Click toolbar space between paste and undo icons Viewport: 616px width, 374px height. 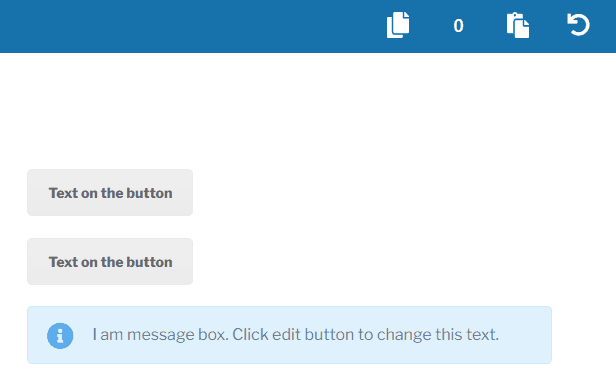tap(548, 26)
